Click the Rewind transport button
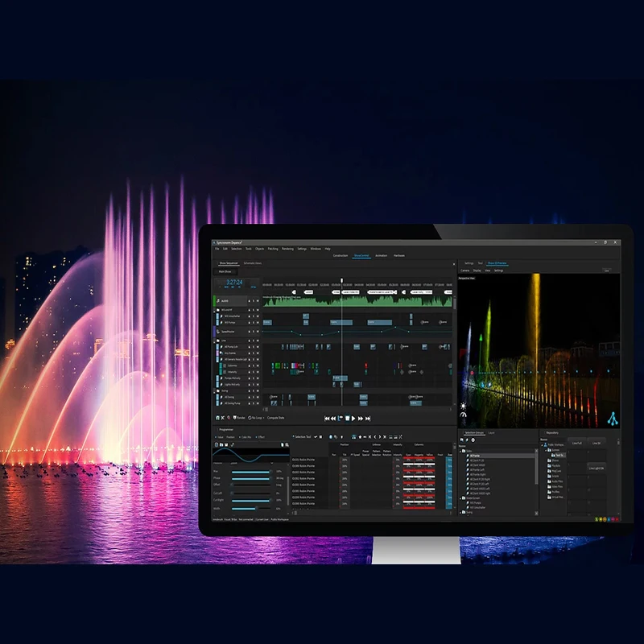This screenshot has height=644, width=644. (x=333, y=418)
